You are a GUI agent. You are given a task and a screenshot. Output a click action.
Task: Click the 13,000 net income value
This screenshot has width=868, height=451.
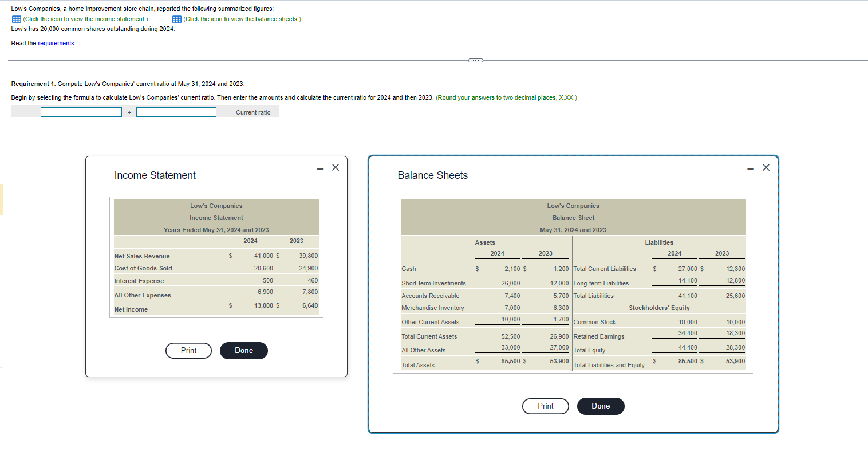point(263,305)
